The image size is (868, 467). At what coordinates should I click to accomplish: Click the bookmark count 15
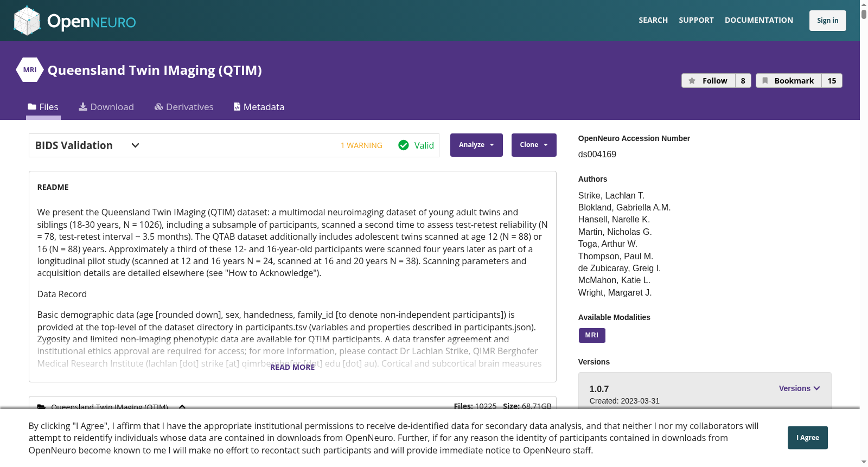click(x=832, y=81)
